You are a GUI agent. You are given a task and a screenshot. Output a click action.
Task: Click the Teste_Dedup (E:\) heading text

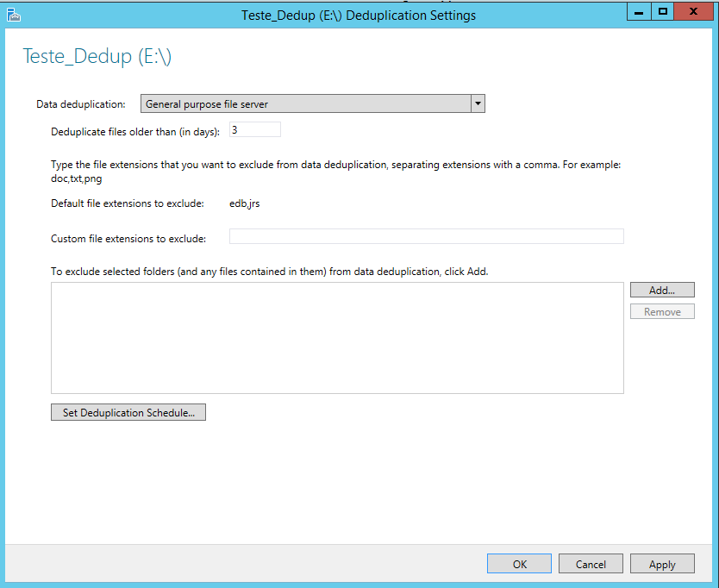[x=97, y=57]
